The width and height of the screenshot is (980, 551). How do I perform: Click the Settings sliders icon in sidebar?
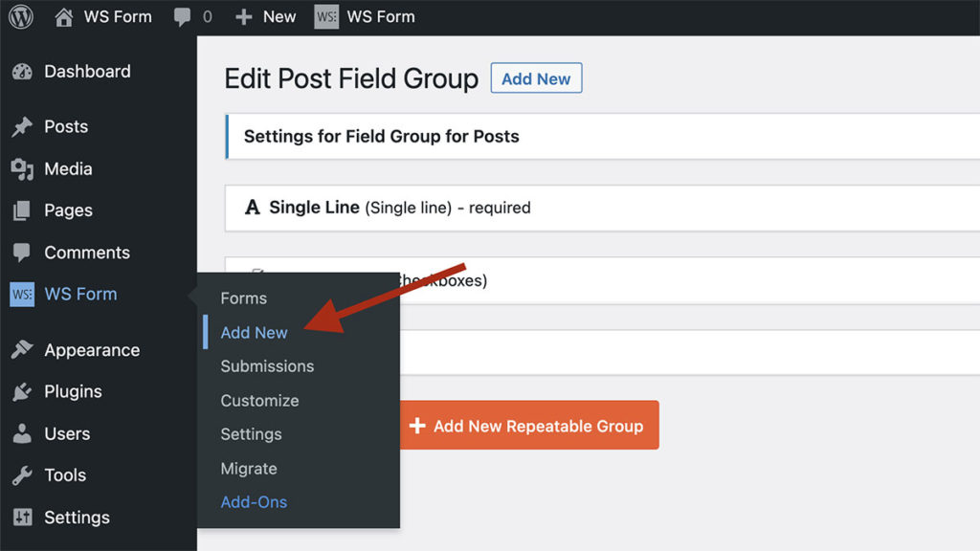tap(22, 518)
